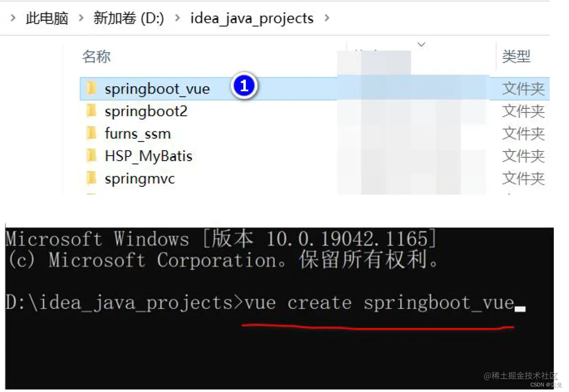Click the springboot_vue folder icon
This screenshot has width=569, height=392.
[x=92, y=88]
